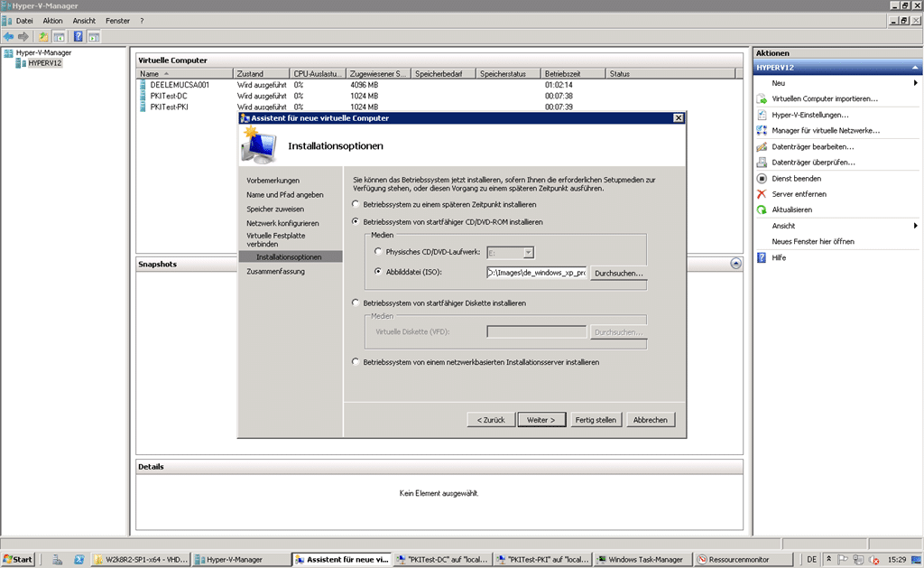Switch to "PKITest-DC" auf local taskbar window
This screenshot has height=568, width=924.
coord(442,559)
